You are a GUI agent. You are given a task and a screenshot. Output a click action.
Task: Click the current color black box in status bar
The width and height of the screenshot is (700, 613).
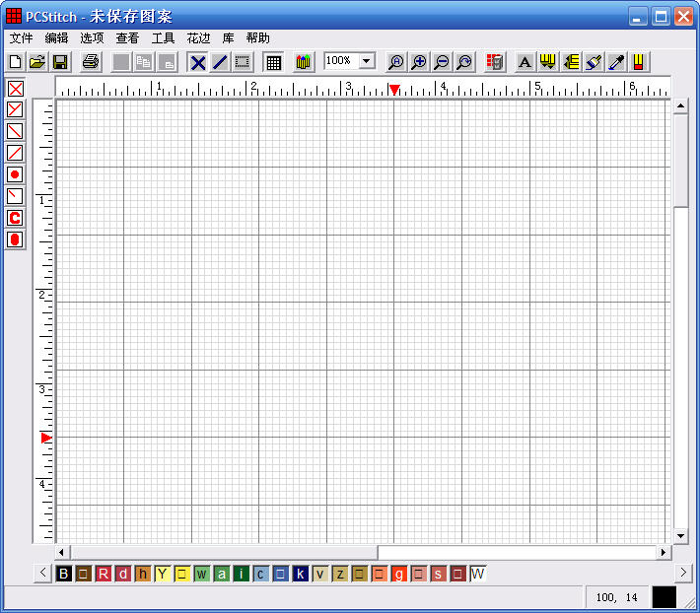click(x=664, y=597)
